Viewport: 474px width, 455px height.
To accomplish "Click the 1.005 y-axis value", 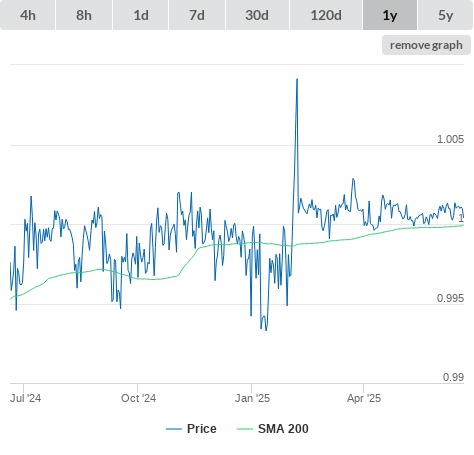I will 450,139.
